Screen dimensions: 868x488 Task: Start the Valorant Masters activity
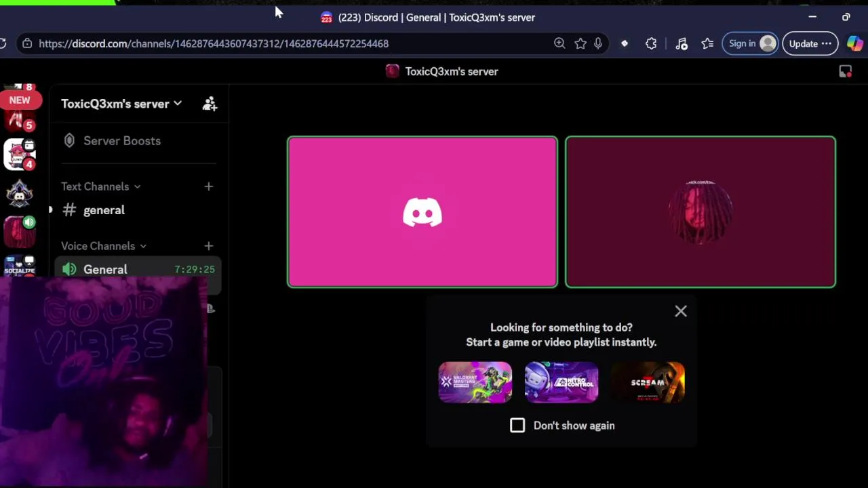coord(475,382)
